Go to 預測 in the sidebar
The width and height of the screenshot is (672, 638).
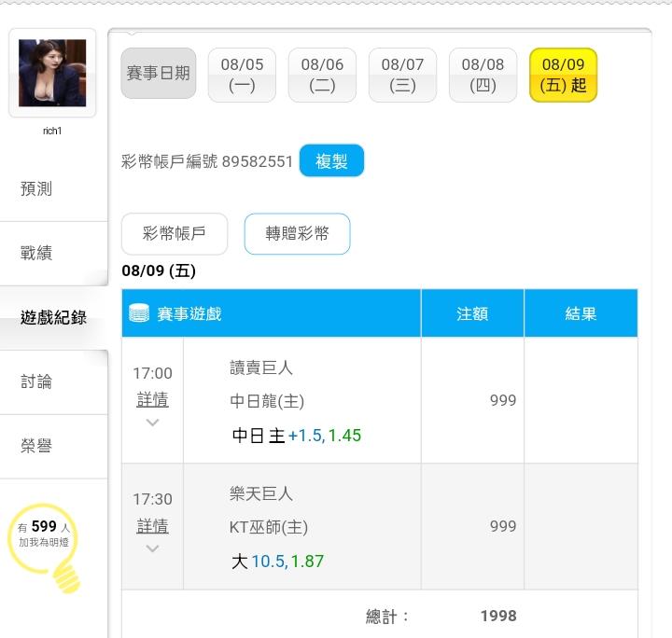36,188
